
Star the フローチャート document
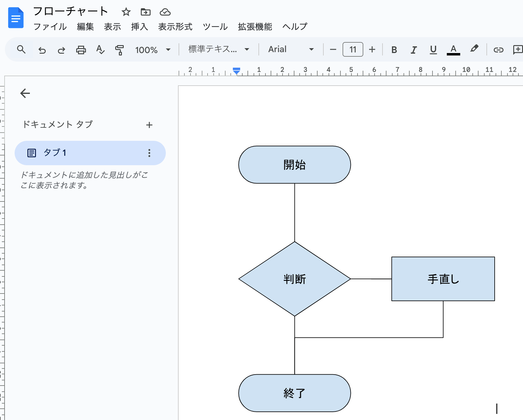coord(126,12)
